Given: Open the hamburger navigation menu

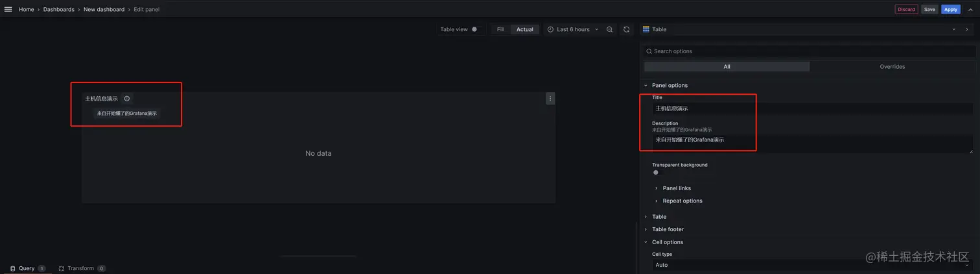Looking at the screenshot, I should 8,9.
